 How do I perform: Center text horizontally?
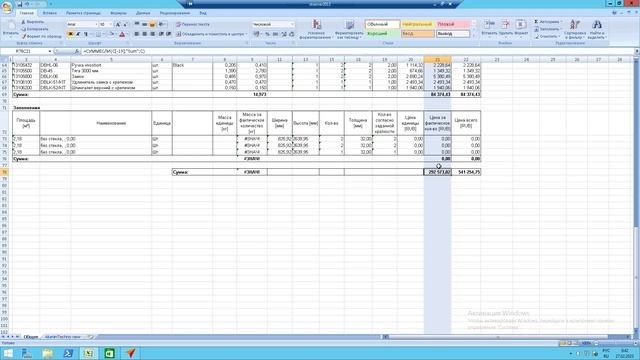coord(144,34)
